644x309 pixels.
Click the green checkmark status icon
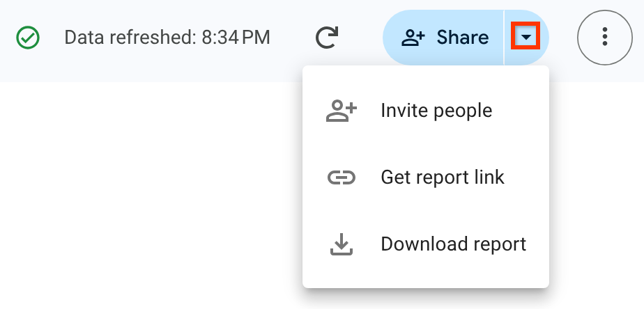coord(28,38)
